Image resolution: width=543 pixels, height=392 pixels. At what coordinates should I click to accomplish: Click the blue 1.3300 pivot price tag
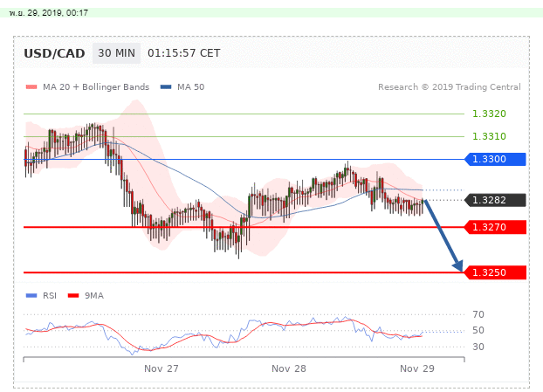point(495,159)
